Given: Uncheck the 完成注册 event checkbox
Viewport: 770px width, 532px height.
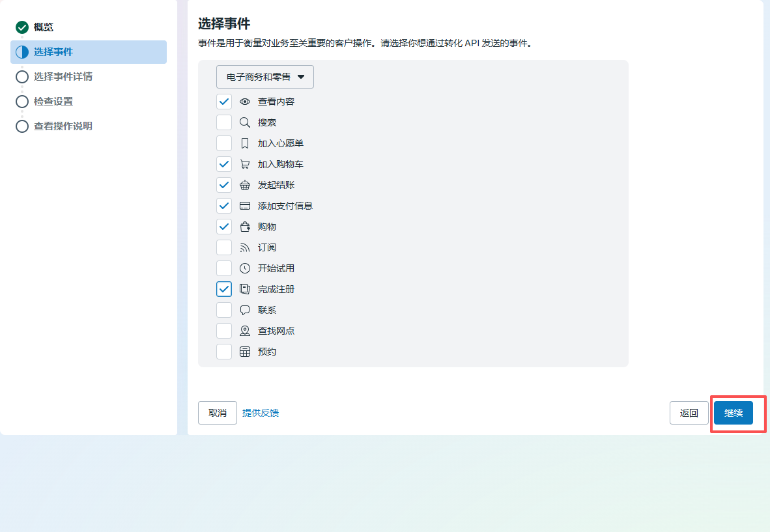Looking at the screenshot, I should coord(224,289).
